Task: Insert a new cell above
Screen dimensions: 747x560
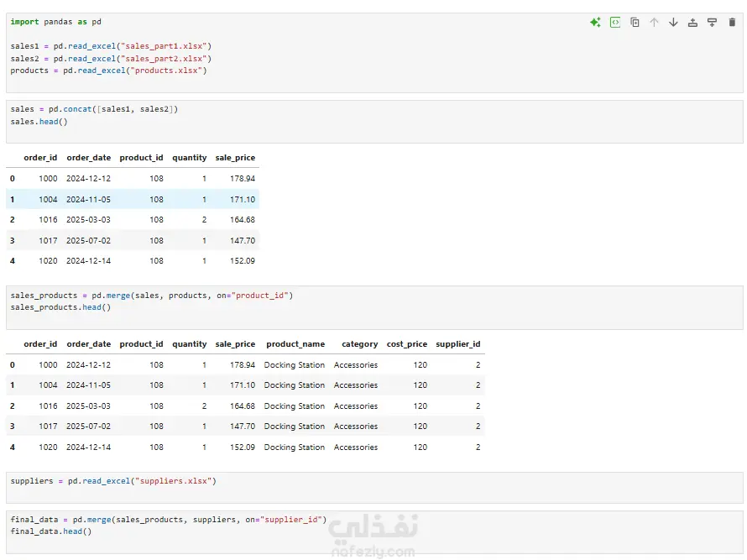Action: [692, 23]
